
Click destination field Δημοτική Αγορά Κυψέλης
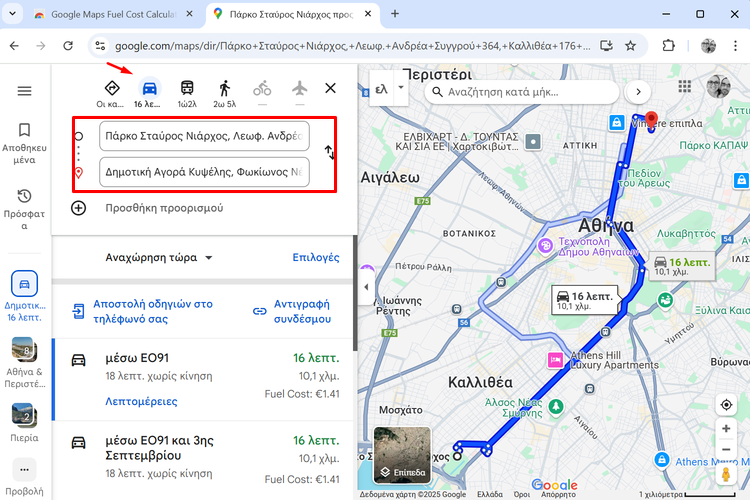(x=204, y=172)
